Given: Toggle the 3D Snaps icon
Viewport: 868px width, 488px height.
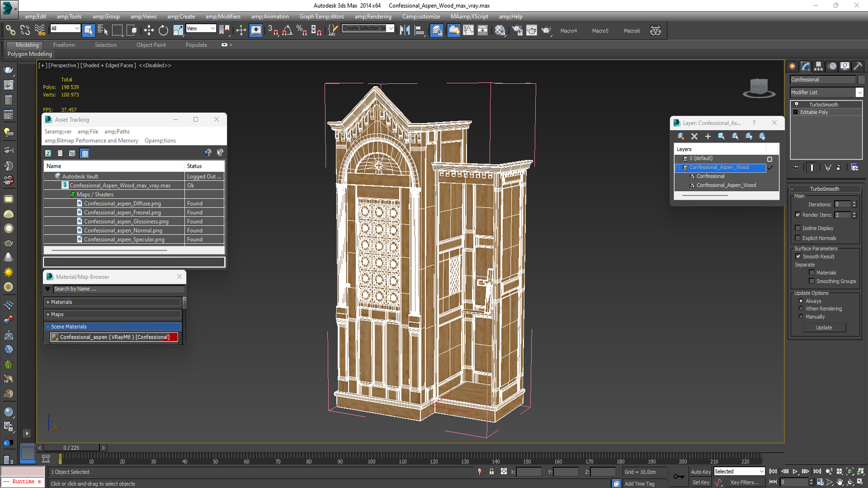Looking at the screenshot, I should (x=273, y=30).
